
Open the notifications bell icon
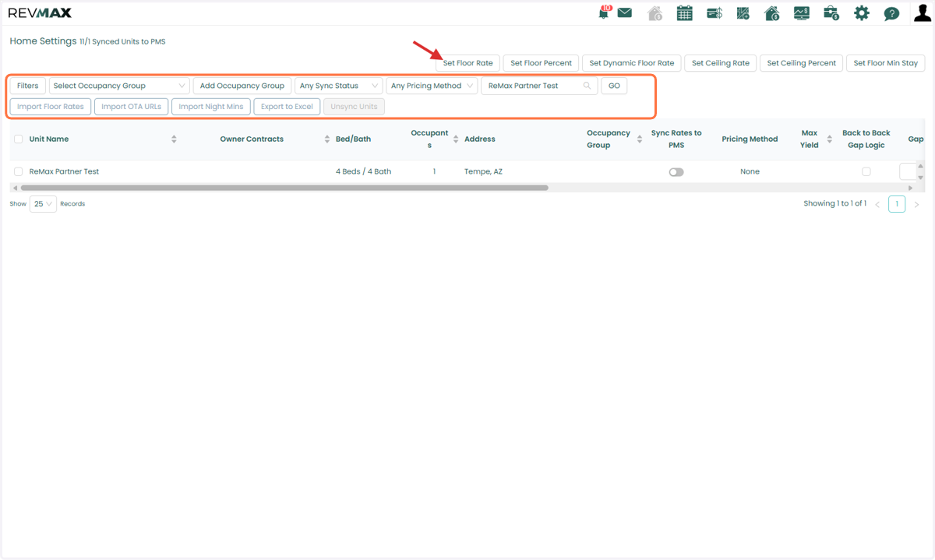[604, 13]
